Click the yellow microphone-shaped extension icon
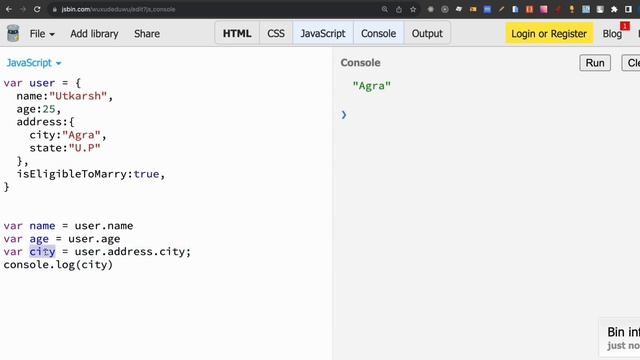The width and height of the screenshot is (640, 360). [571, 9]
